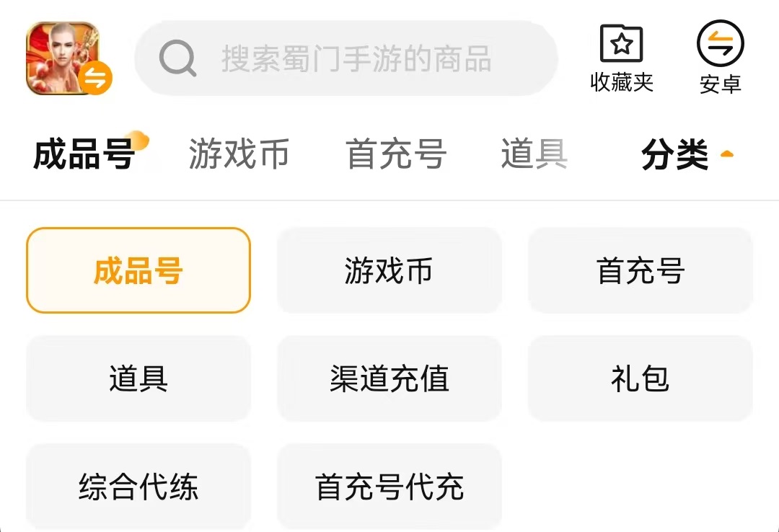Image resolution: width=779 pixels, height=532 pixels.
Task: Click the orange swap badge on game avatar
Action: [x=95, y=79]
